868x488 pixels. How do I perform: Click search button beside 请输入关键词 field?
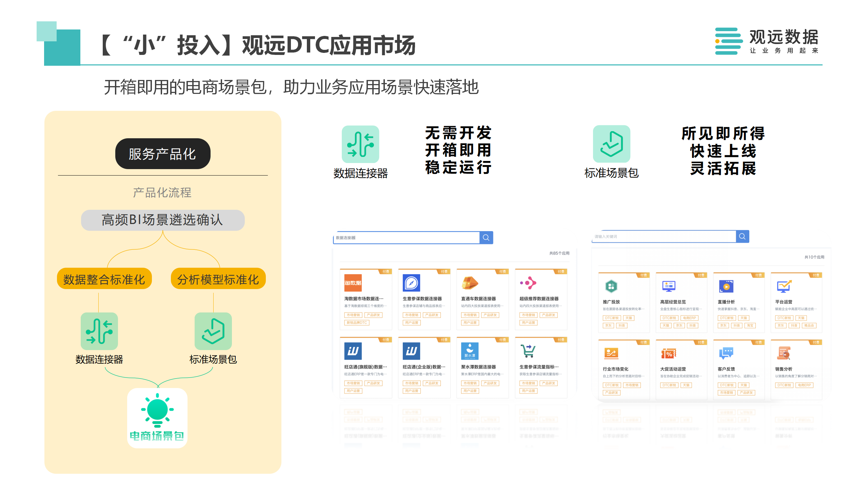point(742,236)
